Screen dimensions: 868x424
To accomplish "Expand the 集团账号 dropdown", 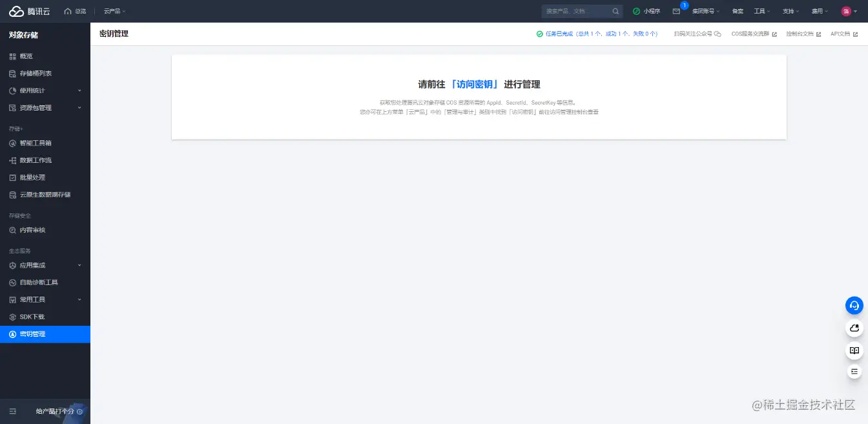I will pyautogui.click(x=706, y=11).
